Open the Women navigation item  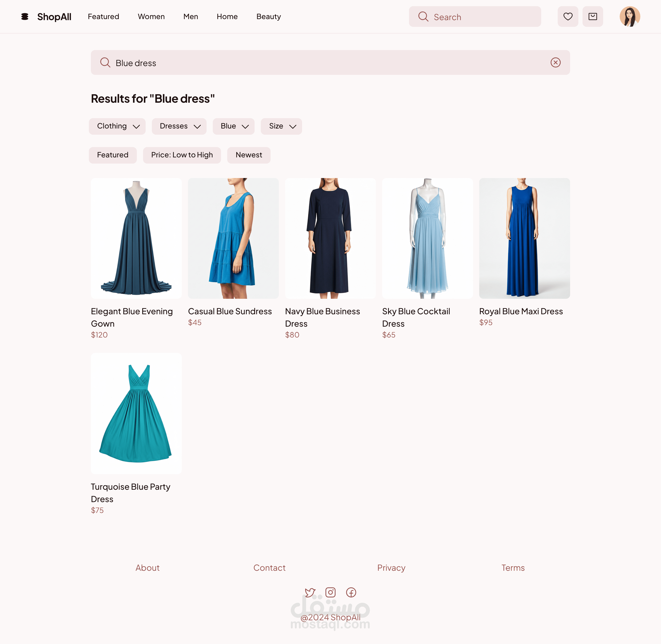(x=151, y=17)
